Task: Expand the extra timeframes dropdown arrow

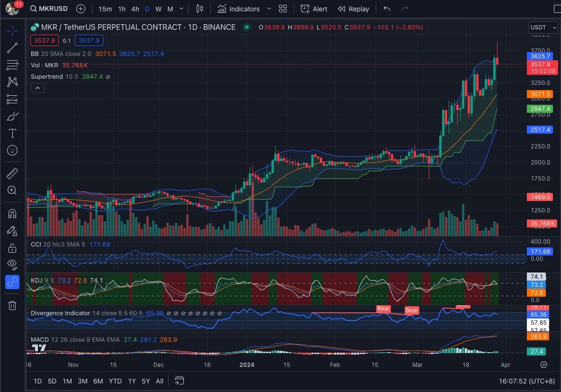Action: 181,9
